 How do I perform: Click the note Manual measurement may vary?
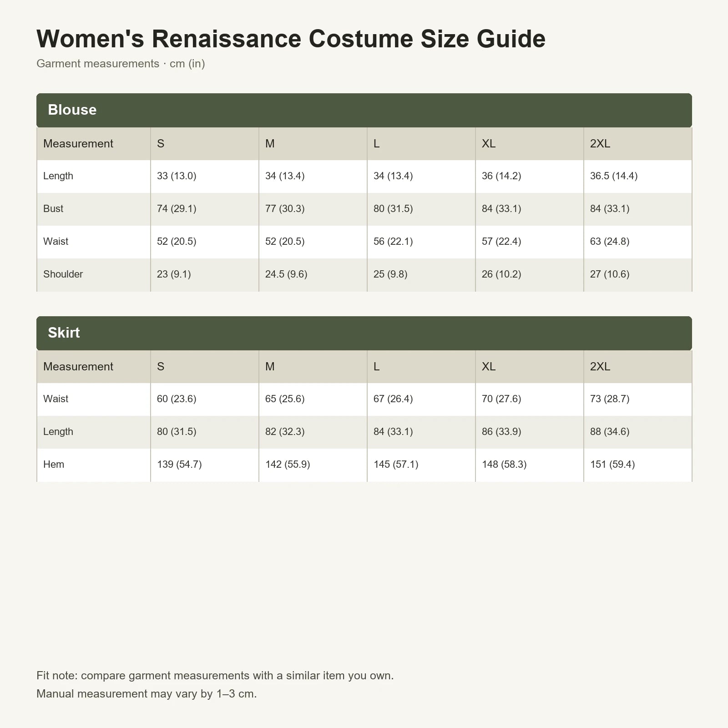(147, 694)
